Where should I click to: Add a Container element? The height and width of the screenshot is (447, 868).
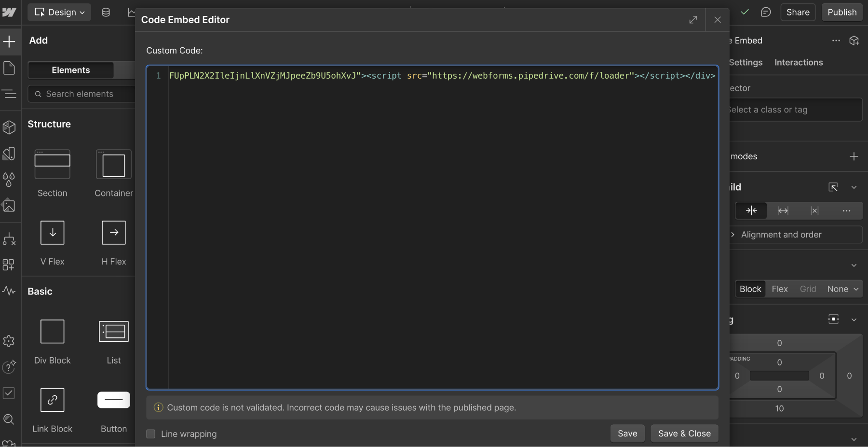[x=114, y=173]
